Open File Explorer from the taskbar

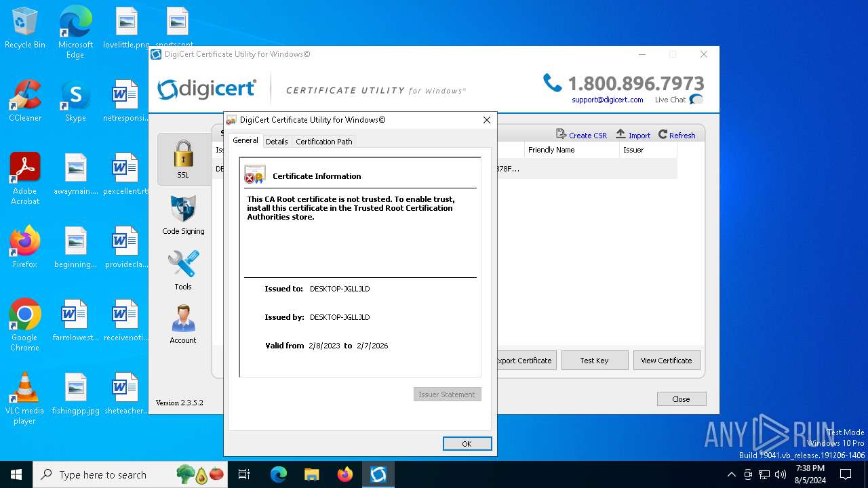tap(311, 474)
